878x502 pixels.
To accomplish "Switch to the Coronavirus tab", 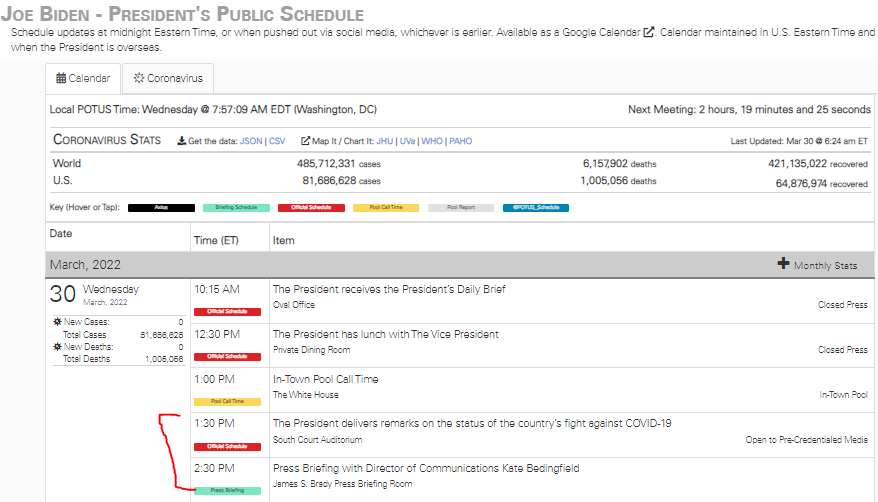I will coord(168,78).
